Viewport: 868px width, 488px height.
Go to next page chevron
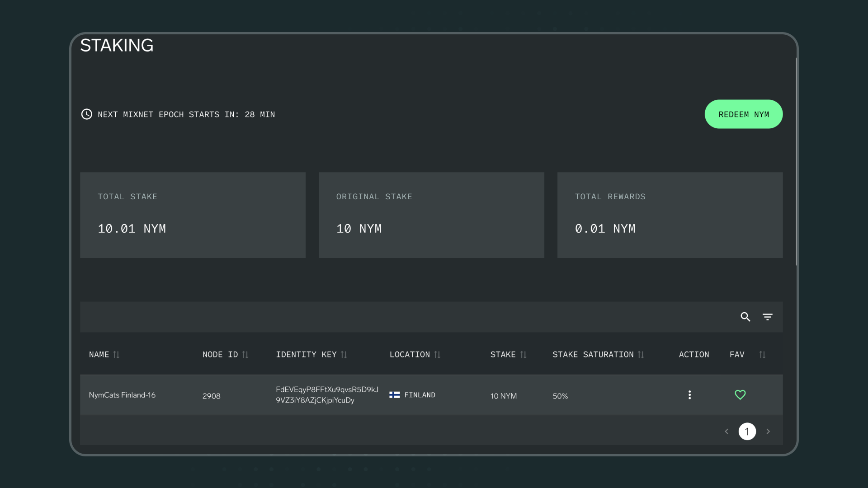768,432
